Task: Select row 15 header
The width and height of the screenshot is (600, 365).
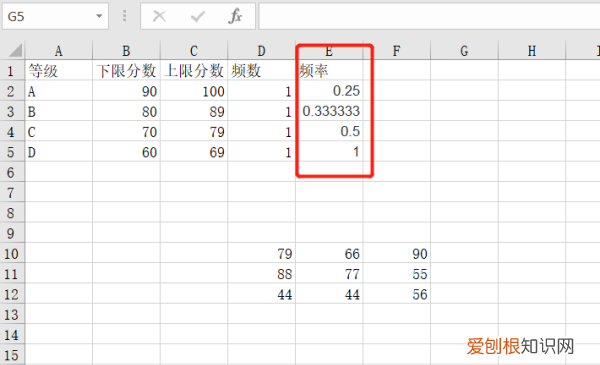Action: (12, 355)
